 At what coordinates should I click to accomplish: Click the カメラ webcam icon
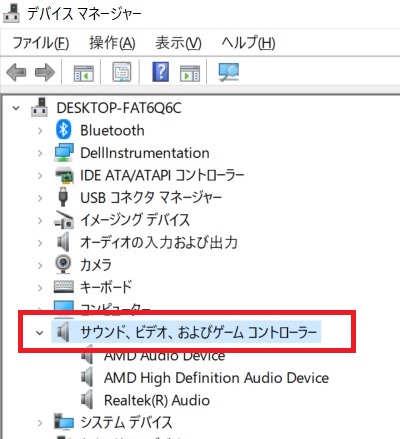(63, 264)
